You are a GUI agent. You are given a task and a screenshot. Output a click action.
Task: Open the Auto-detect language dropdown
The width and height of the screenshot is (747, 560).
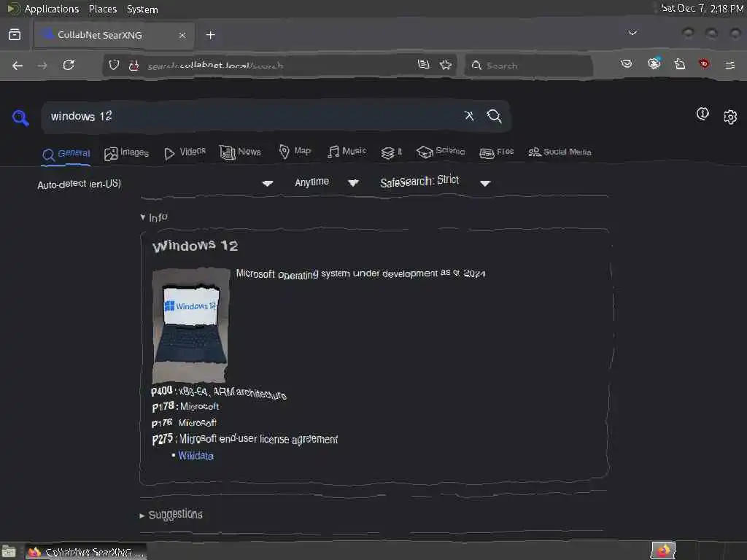point(155,183)
